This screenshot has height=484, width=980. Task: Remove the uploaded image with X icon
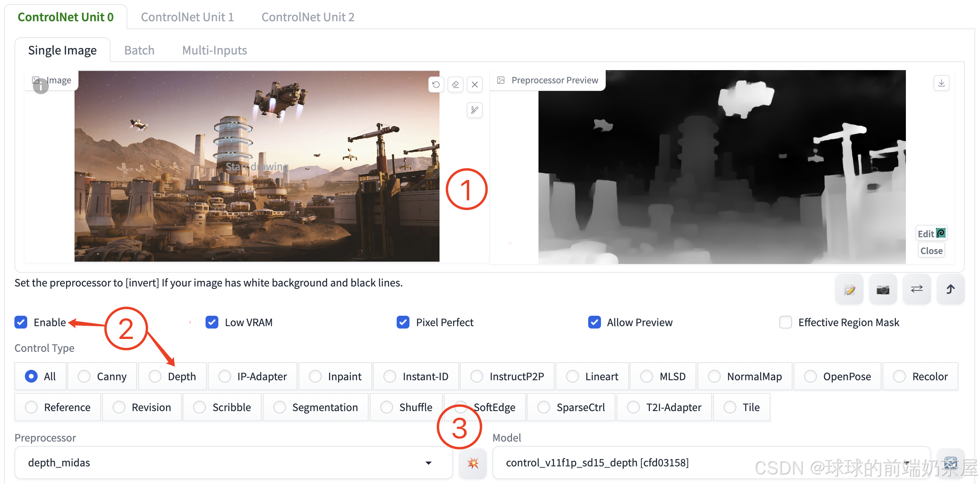click(x=475, y=85)
